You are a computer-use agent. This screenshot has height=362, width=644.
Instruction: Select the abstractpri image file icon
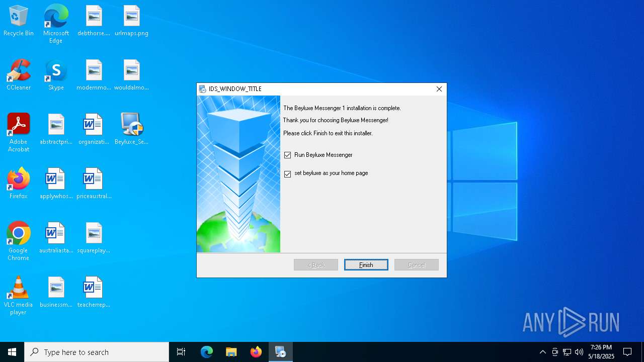56,130
